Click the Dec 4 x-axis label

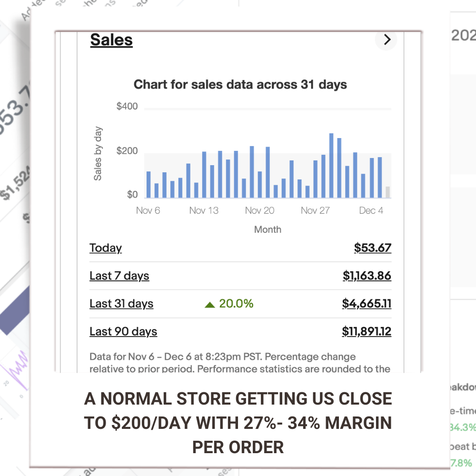click(x=371, y=210)
